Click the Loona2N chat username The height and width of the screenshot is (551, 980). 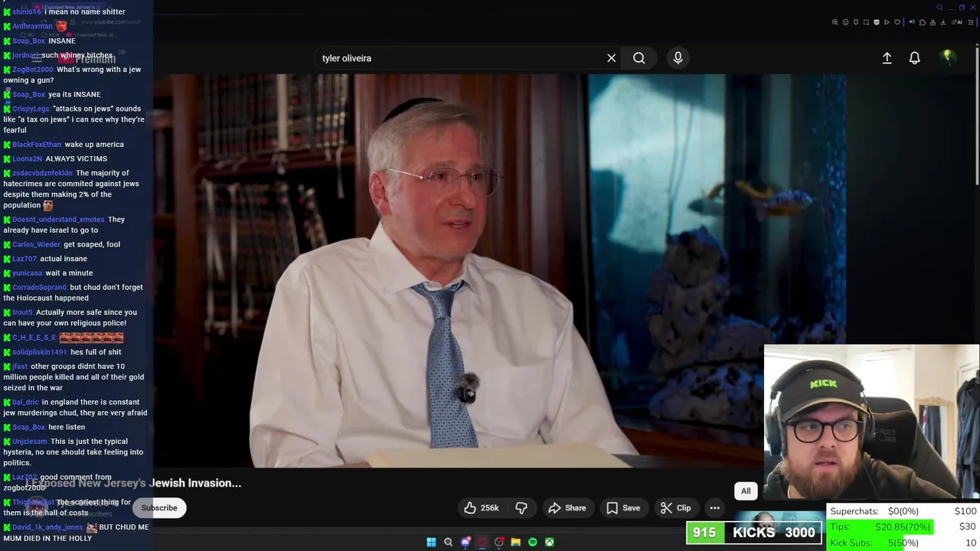[x=27, y=159]
